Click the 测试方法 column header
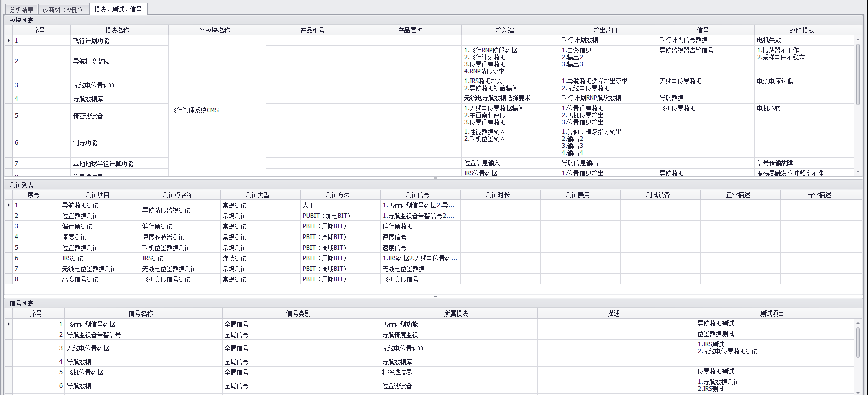The width and height of the screenshot is (868, 395). coord(337,195)
